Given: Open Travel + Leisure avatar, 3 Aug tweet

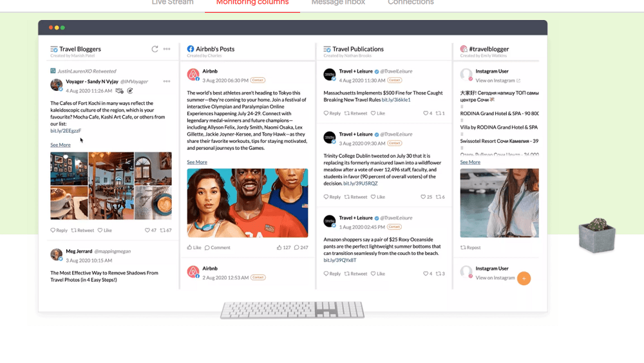Looking at the screenshot, I should coord(329,138).
